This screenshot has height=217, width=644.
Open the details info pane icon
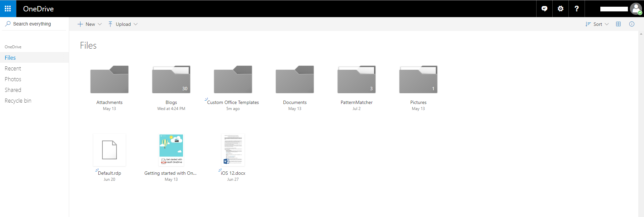pos(632,24)
